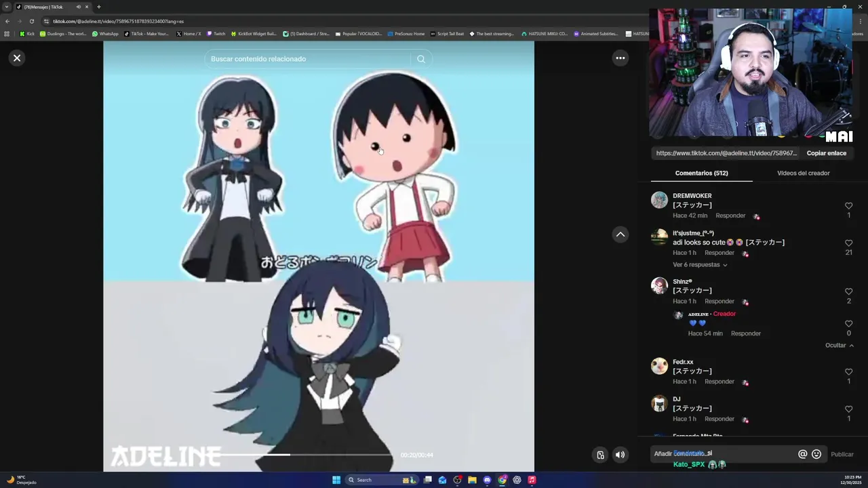The width and height of the screenshot is (868, 488).
Task: Open DREMWOKER's profile avatar
Action: (659, 200)
